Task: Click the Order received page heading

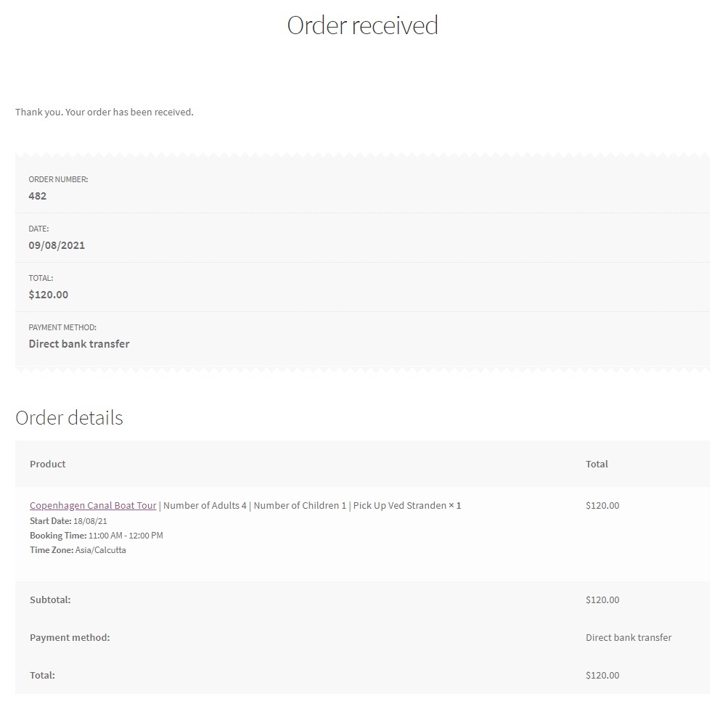Action: pyautogui.click(x=362, y=25)
